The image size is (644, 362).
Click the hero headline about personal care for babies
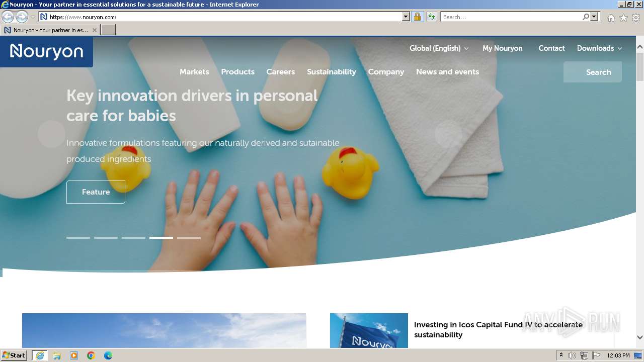[x=192, y=106]
